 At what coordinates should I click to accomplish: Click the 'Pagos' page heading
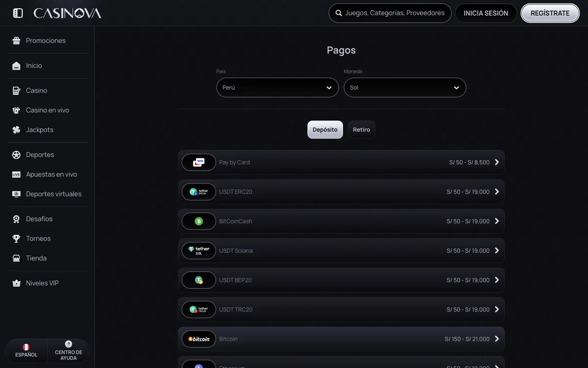pyautogui.click(x=342, y=50)
